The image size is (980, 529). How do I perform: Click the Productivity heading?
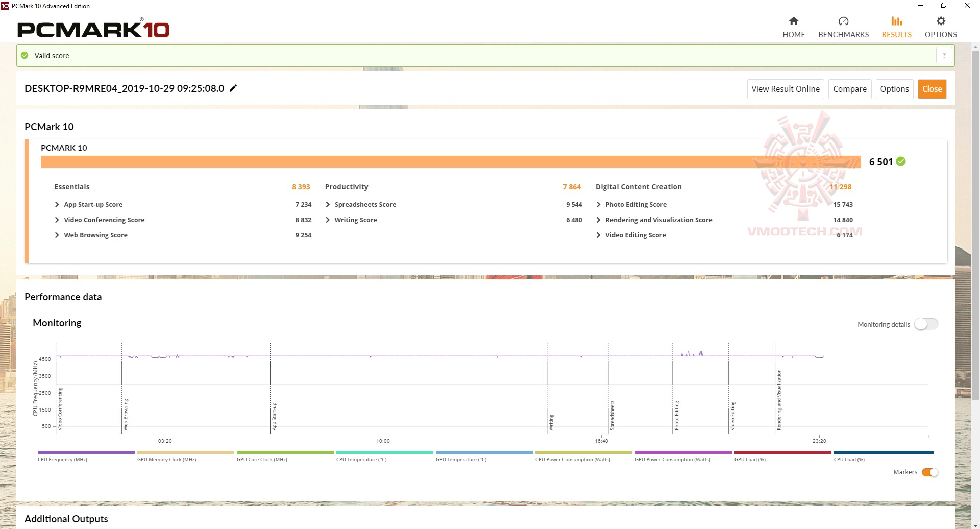click(x=347, y=187)
